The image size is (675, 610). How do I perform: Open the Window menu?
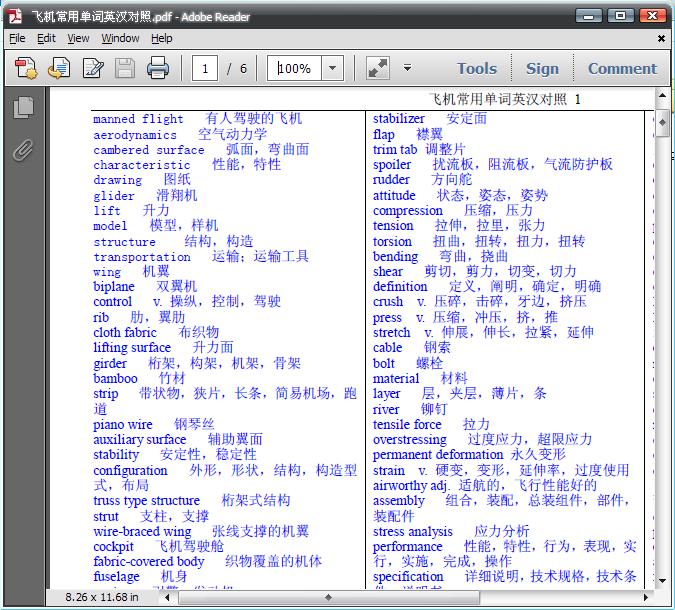[x=120, y=38]
